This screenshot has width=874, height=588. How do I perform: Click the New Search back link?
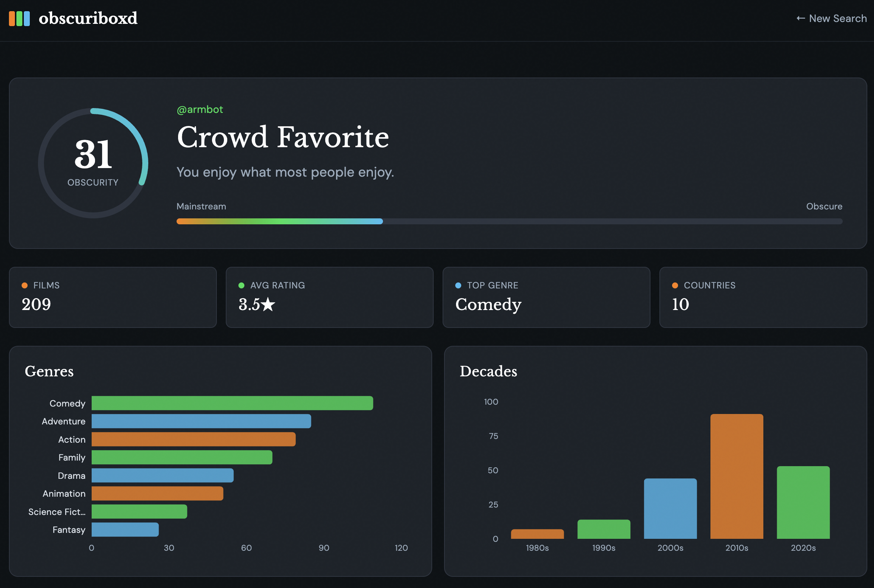pos(831,18)
